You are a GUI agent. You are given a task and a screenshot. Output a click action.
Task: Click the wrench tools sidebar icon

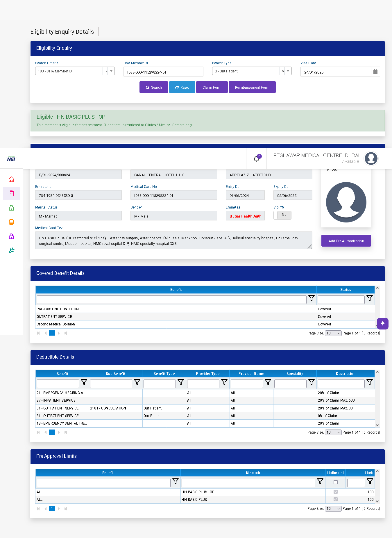(11, 250)
